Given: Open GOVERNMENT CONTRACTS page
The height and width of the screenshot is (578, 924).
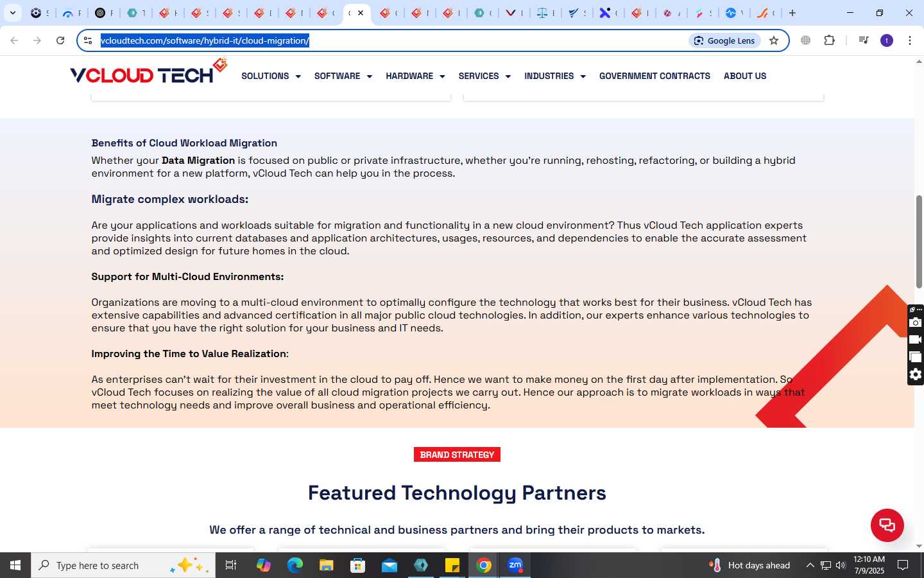Looking at the screenshot, I should point(654,76).
